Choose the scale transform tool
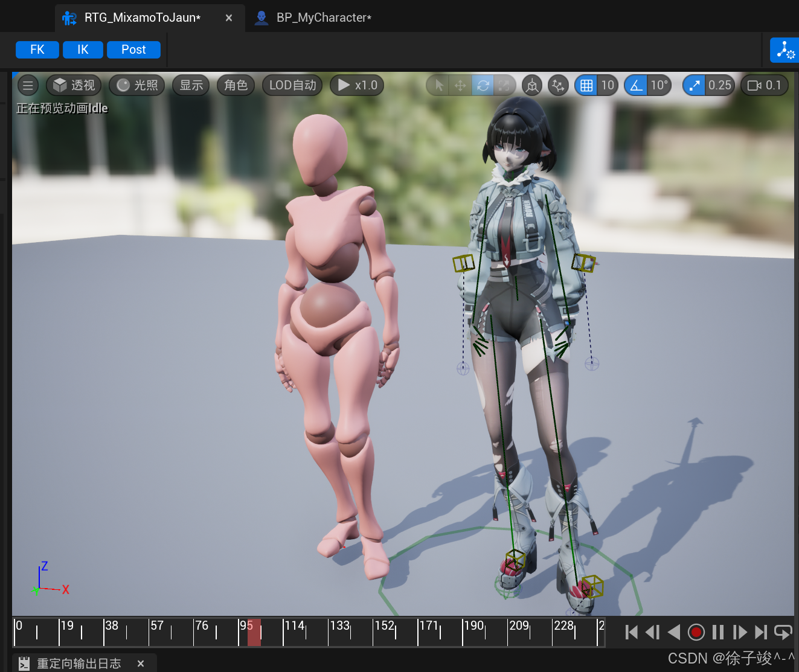This screenshot has width=799, height=672. tap(504, 86)
